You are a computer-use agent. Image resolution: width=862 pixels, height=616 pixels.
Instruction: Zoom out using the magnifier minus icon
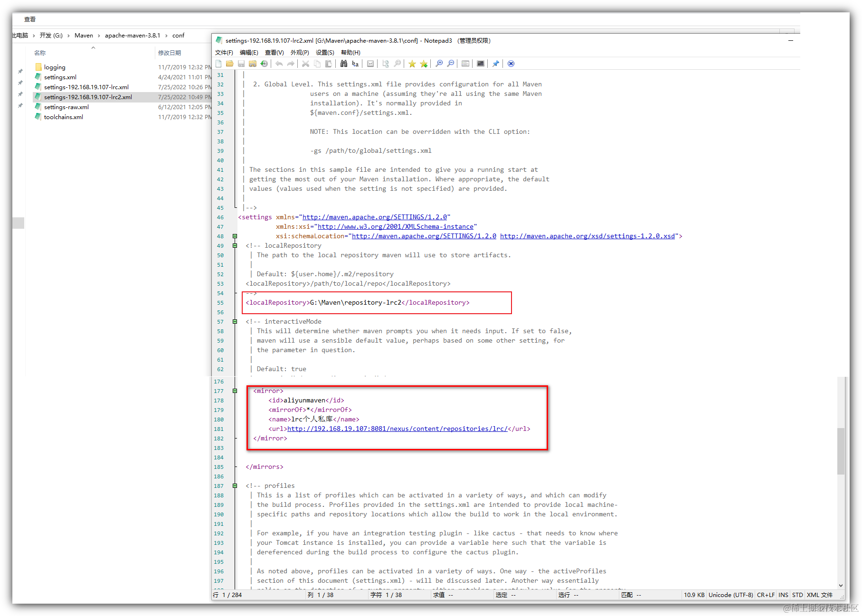click(x=451, y=64)
